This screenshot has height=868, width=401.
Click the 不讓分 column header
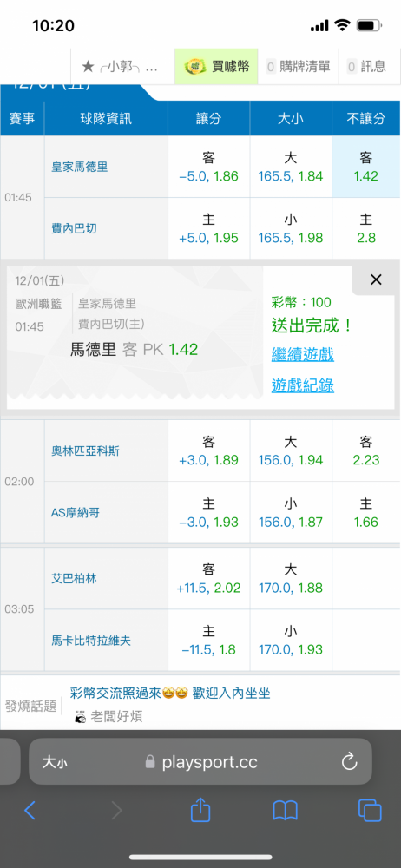pos(366,118)
